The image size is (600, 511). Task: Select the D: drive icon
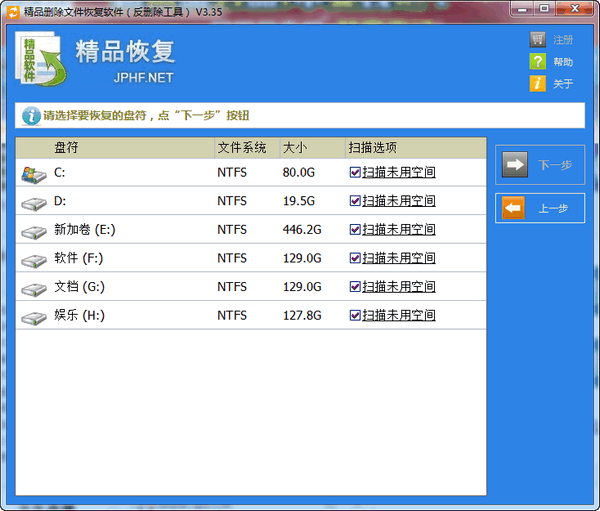33,202
